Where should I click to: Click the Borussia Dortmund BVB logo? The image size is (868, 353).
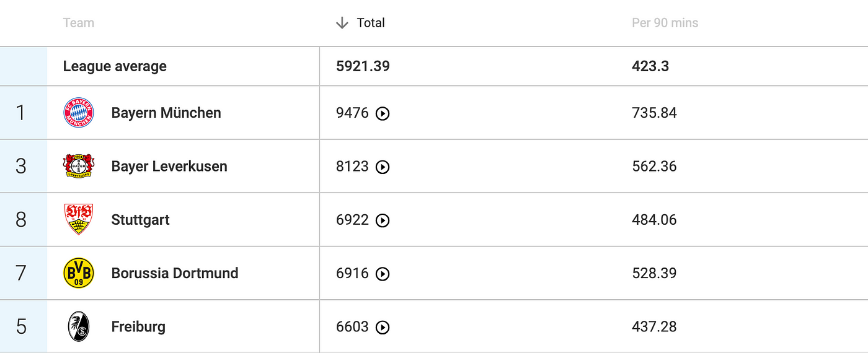point(79,273)
